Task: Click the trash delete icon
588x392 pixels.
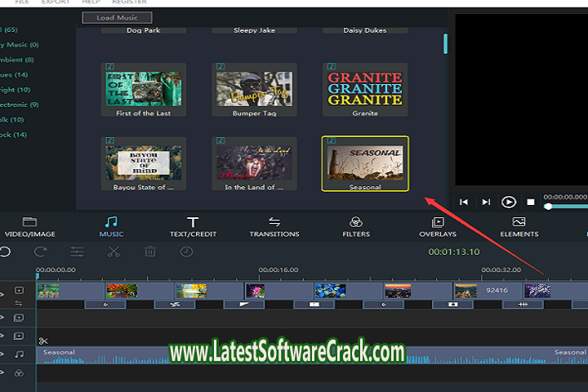Action: point(150,252)
